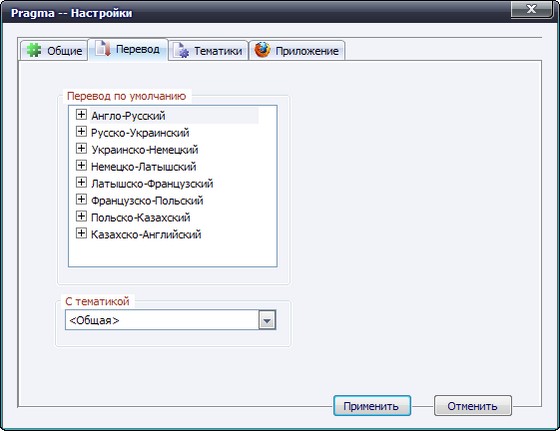Switch to the Приложение tab
Screen dimensions: 560x431
297,50
